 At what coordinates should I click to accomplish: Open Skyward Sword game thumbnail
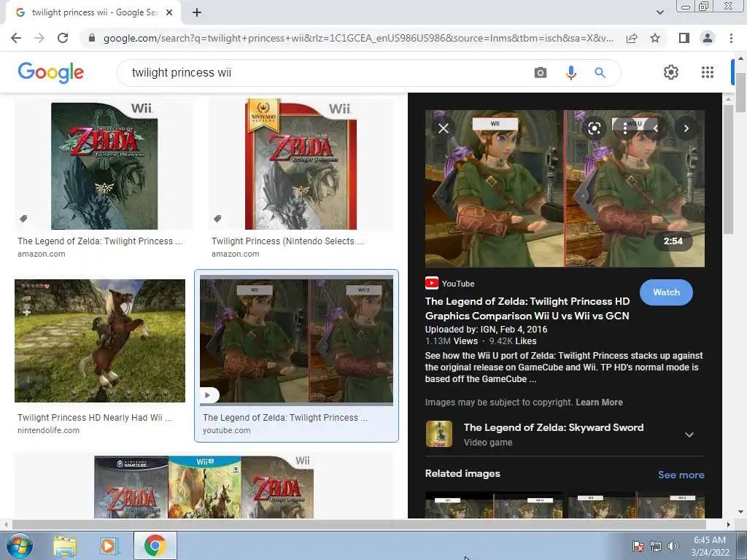tap(438, 434)
